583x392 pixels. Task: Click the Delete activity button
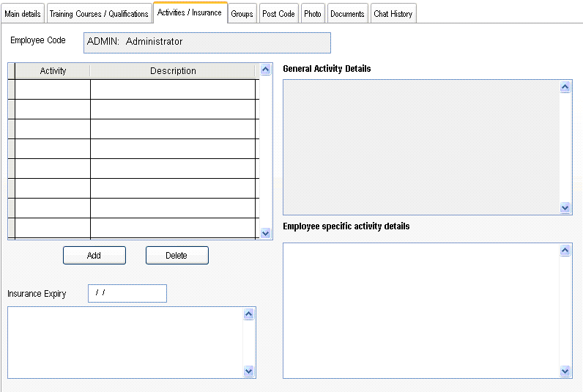(x=177, y=256)
